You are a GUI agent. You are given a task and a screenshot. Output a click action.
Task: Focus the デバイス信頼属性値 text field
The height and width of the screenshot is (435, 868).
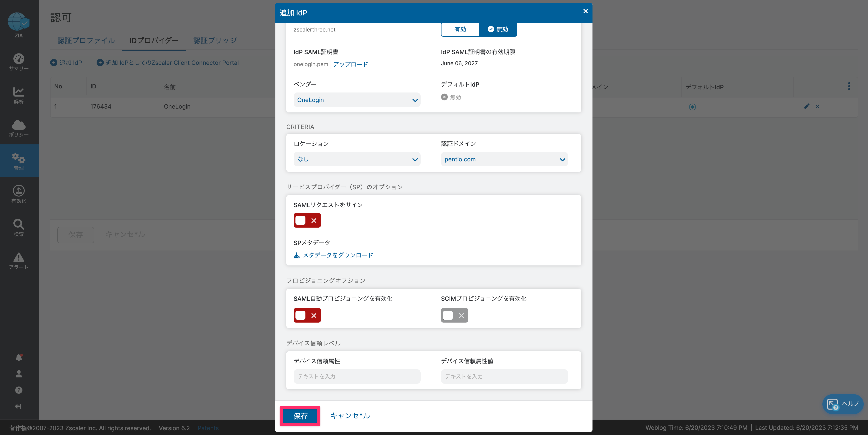pos(505,376)
